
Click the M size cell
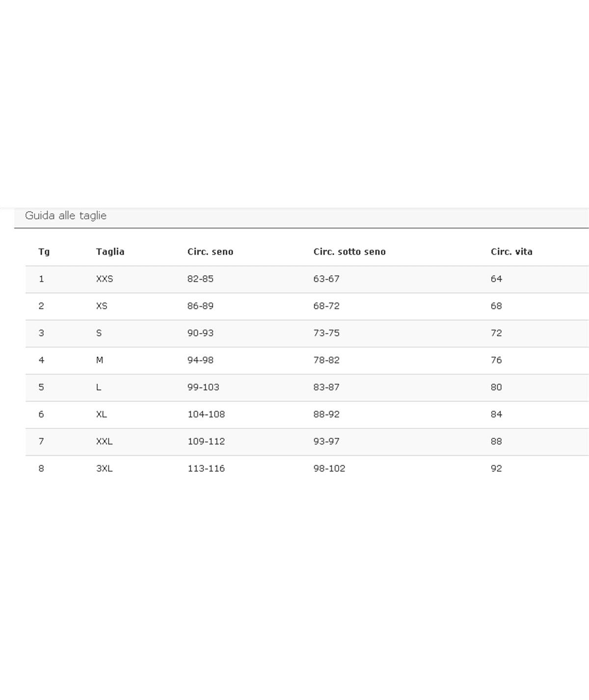click(100, 360)
